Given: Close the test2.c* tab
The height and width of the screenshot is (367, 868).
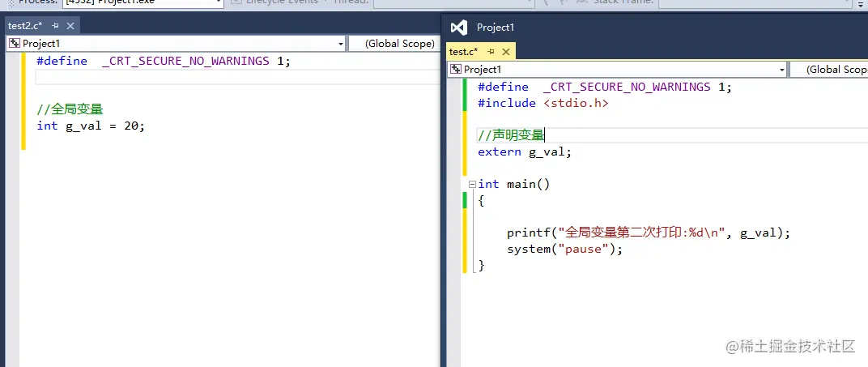Looking at the screenshot, I should click(70, 25).
